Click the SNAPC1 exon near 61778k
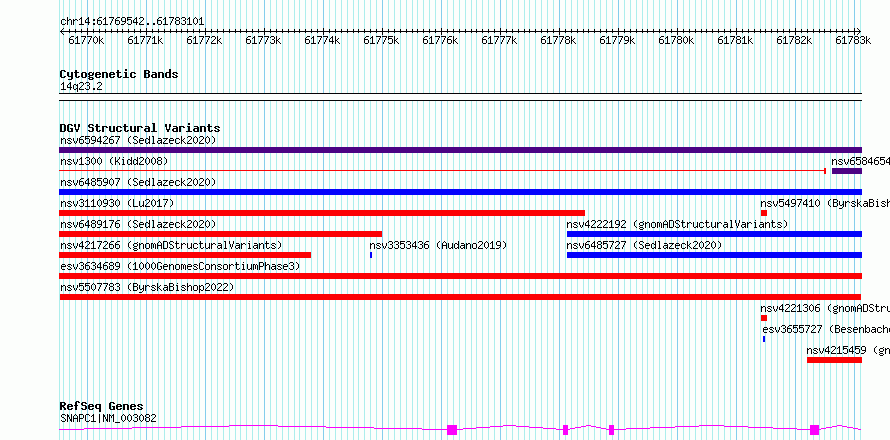Viewport: 890px width, 440px height. point(565,430)
